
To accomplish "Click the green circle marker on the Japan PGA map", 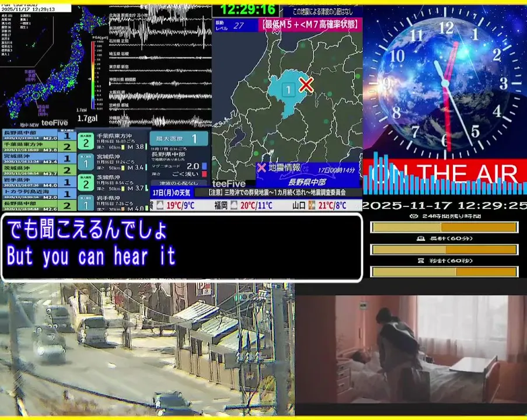I will 36,96.
